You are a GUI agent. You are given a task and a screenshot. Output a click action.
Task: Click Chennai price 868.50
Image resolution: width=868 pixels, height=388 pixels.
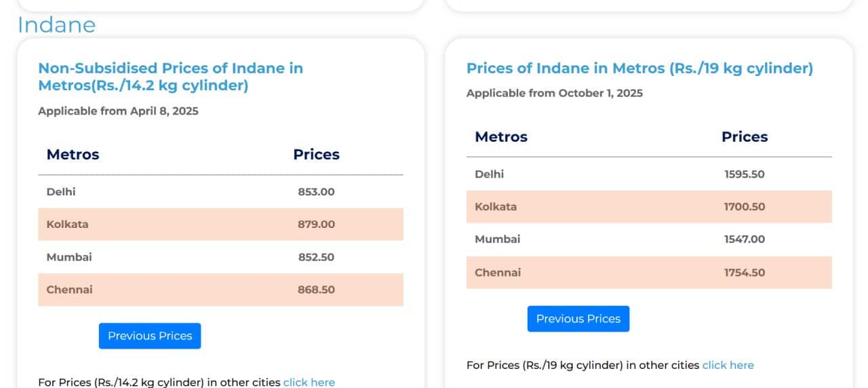coord(316,290)
